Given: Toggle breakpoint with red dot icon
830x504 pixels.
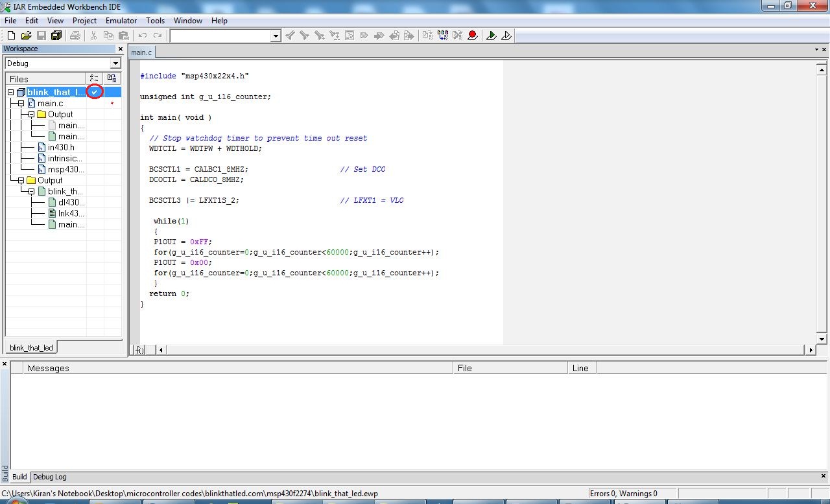Looking at the screenshot, I should coord(473,36).
